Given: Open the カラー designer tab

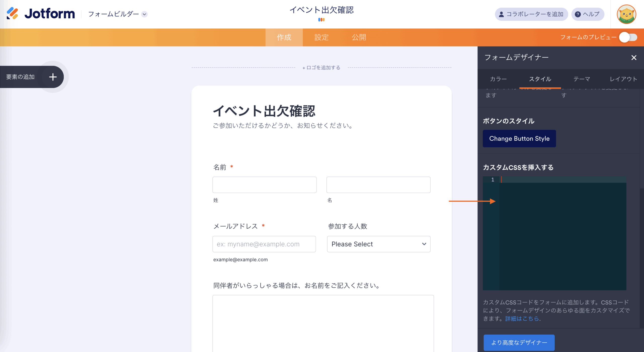Looking at the screenshot, I should coord(498,79).
